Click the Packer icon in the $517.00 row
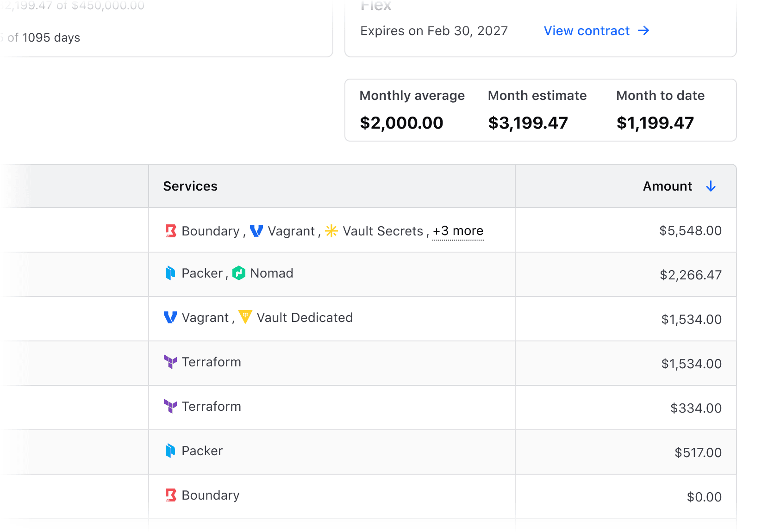The height and width of the screenshot is (532, 774). coord(170,451)
